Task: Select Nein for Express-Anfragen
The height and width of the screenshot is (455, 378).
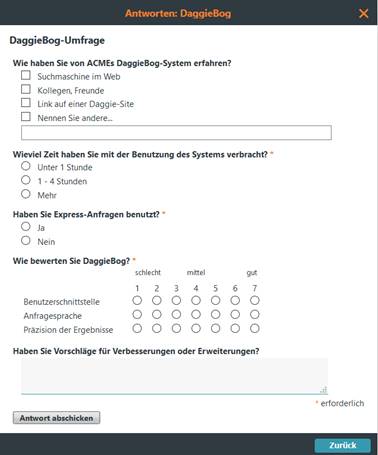Action: [x=26, y=241]
